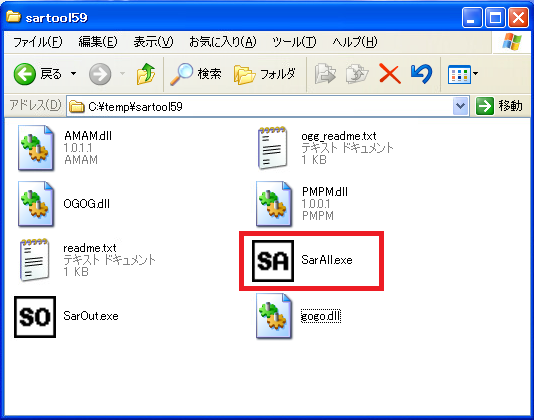Image resolution: width=534 pixels, height=420 pixels.
Task: Open the ツール(T) menu
Action: 294,42
